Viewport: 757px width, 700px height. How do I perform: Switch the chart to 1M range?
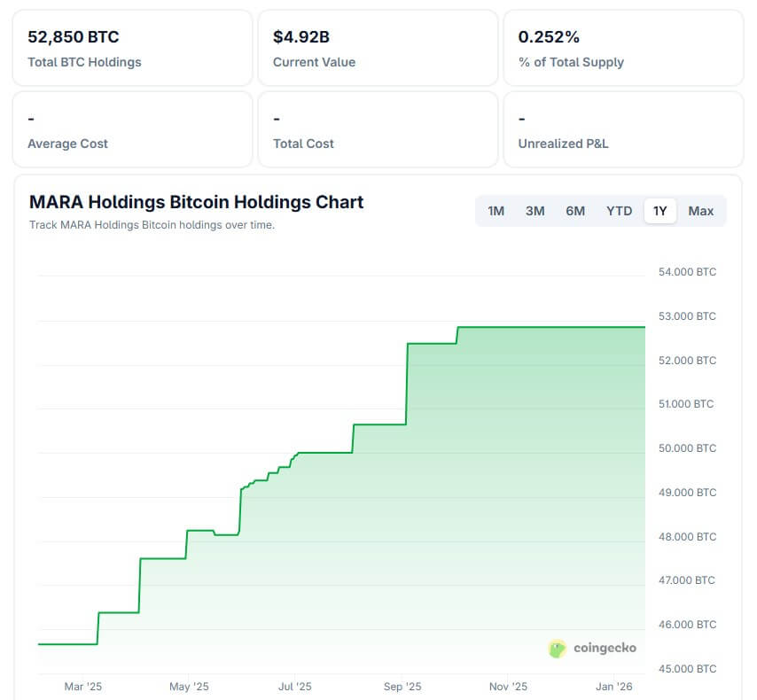496,211
